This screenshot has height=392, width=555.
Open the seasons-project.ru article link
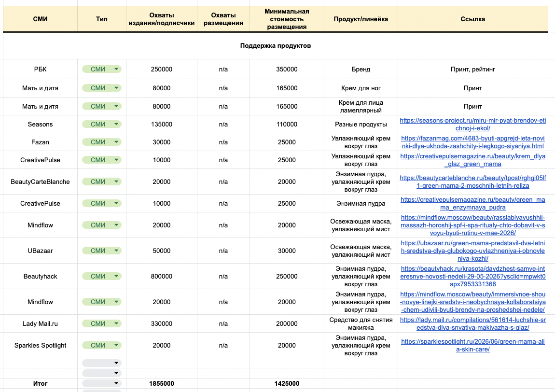click(x=472, y=124)
